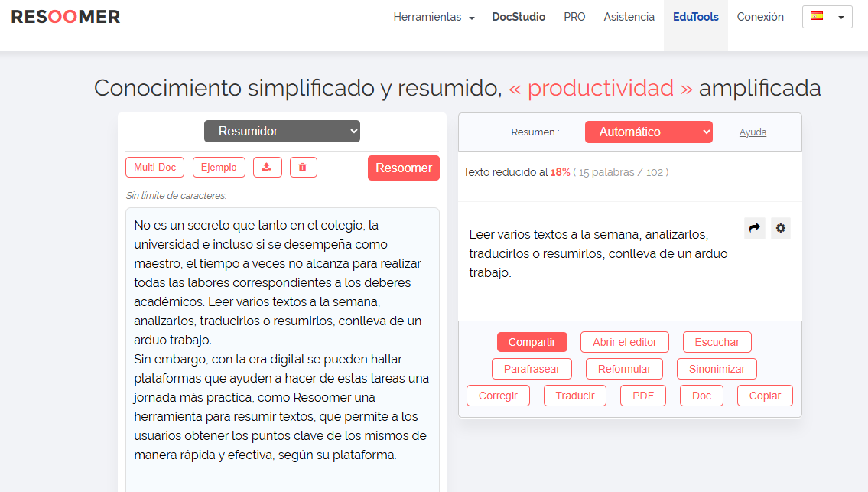The width and height of the screenshot is (868, 492).
Task: Open the Ayuda help link
Action: pos(753,132)
